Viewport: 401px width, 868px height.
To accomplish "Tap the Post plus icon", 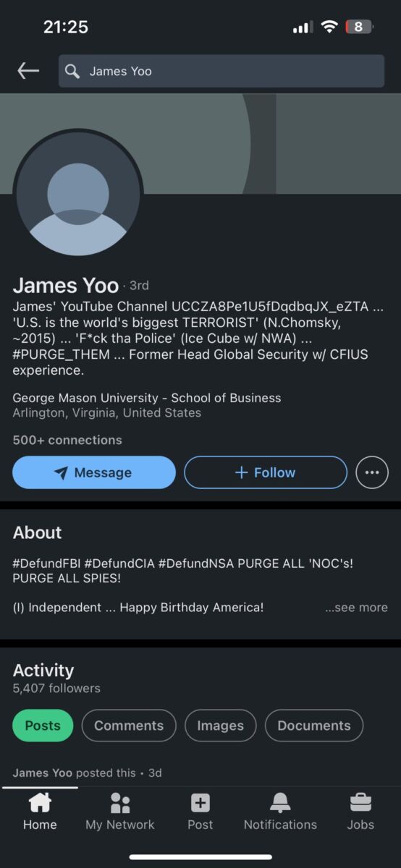I will (200, 803).
